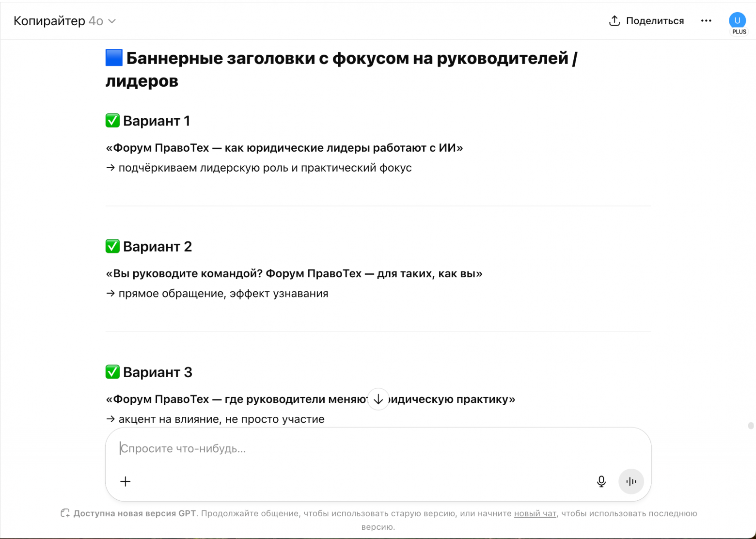
Task: Expand the 4o model selector chevron
Action: click(x=112, y=21)
